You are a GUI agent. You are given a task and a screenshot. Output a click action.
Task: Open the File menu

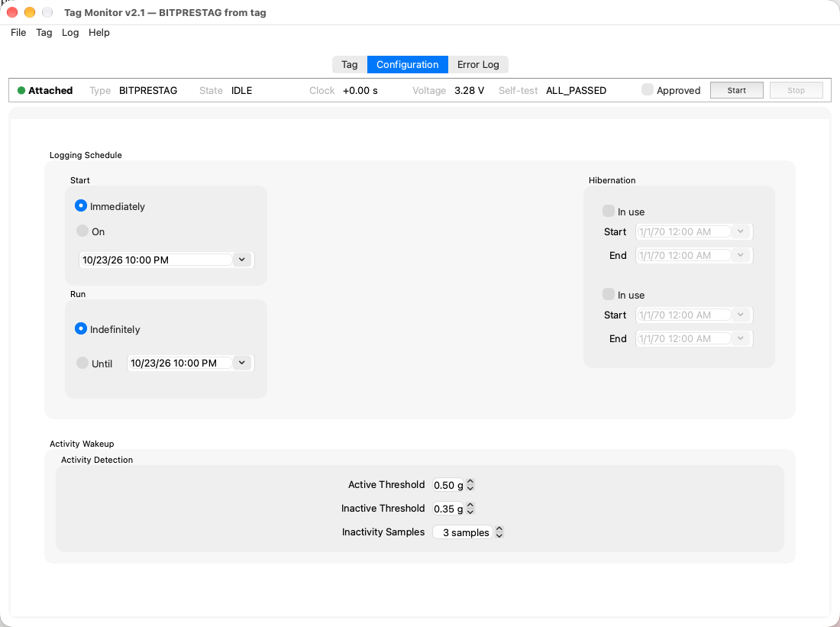click(x=18, y=33)
